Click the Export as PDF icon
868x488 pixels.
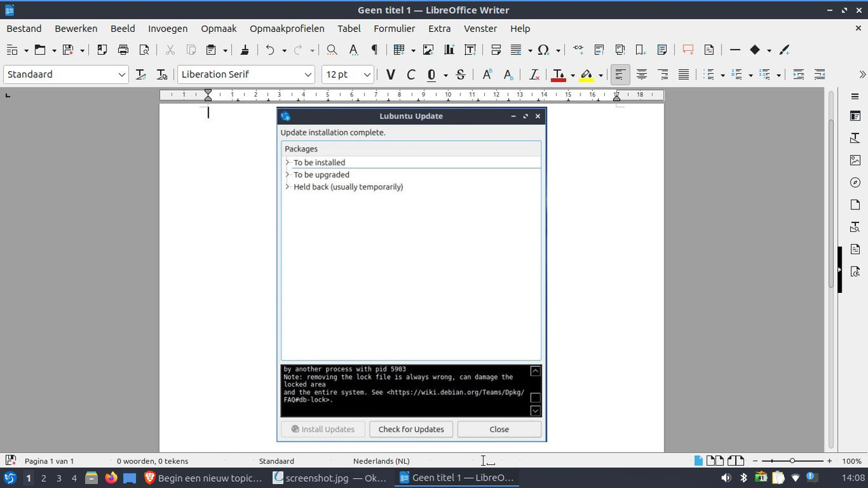[x=102, y=49]
